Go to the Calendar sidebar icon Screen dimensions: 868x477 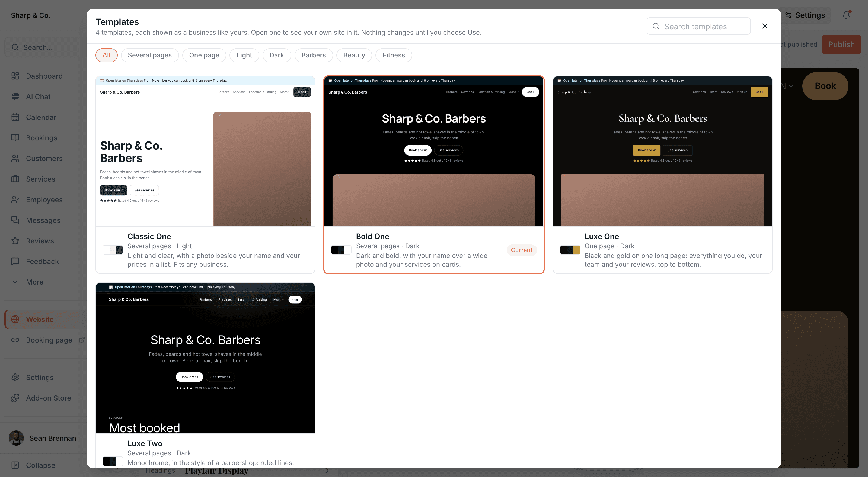tap(15, 117)
